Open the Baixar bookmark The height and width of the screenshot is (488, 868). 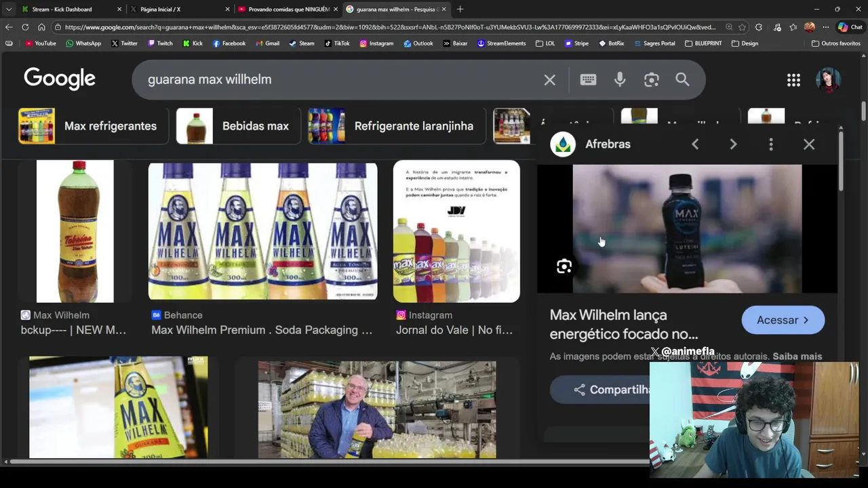click(455, 43)
